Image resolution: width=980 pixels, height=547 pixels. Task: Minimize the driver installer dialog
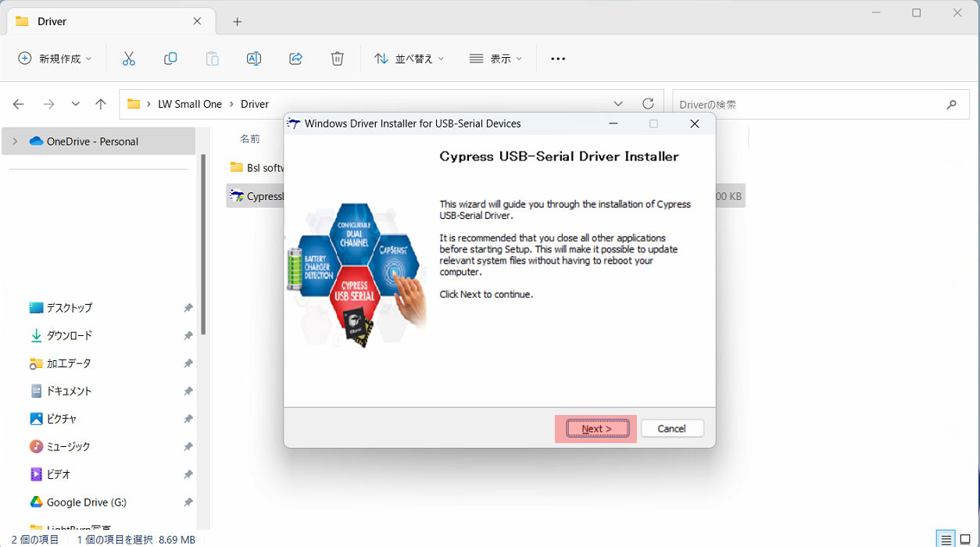(x=613, y=123)
